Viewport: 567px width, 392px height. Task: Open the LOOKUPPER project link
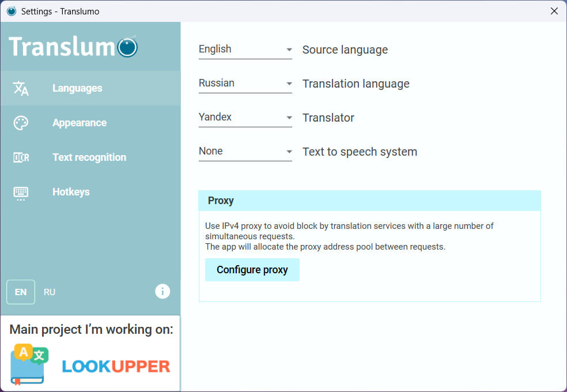click(x=116, y=366)
